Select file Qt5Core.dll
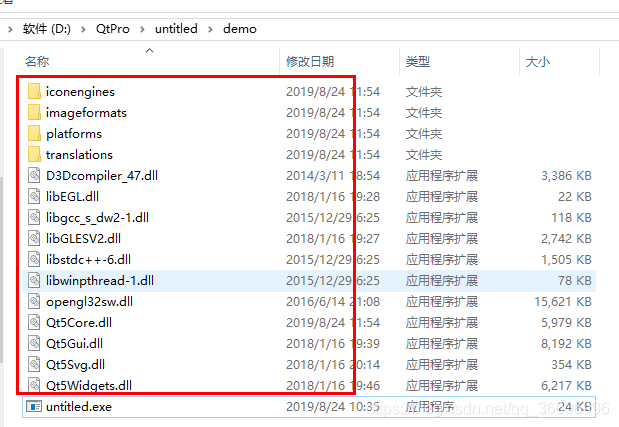The width and height of the screenshot is (619, 427). click(x=79, y=323)
